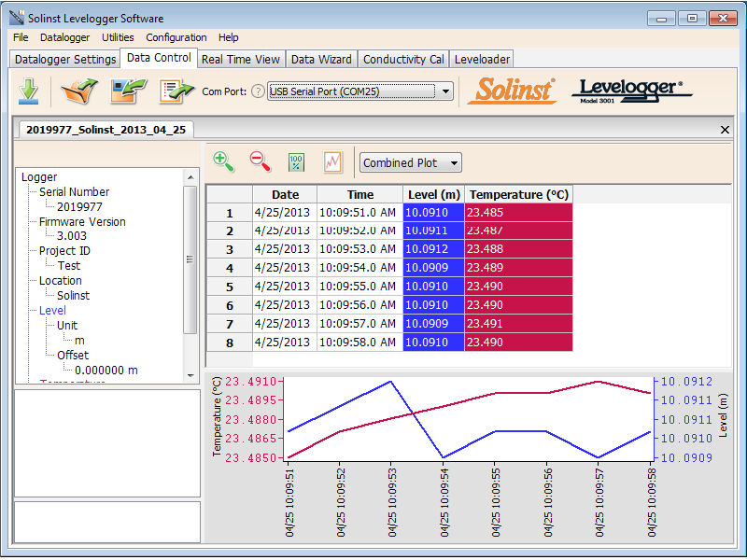
Task: Select the Level tree node
Action: point(52,311)
